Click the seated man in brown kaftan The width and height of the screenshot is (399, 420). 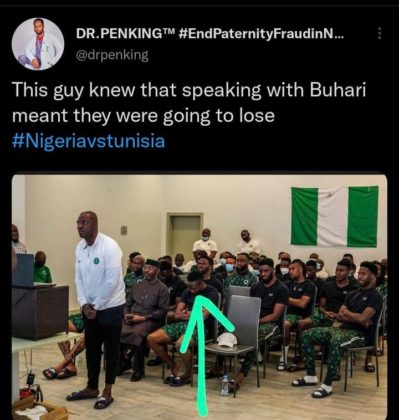[145, 318]
